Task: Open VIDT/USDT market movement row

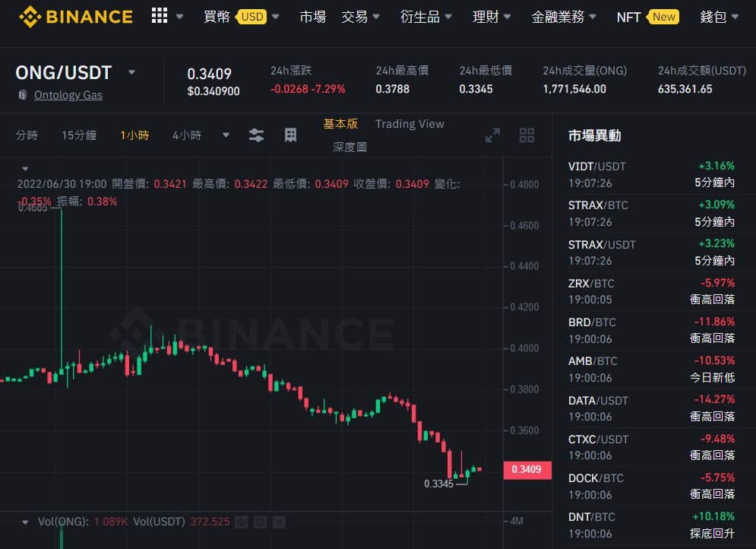Action: click(651, 175)
